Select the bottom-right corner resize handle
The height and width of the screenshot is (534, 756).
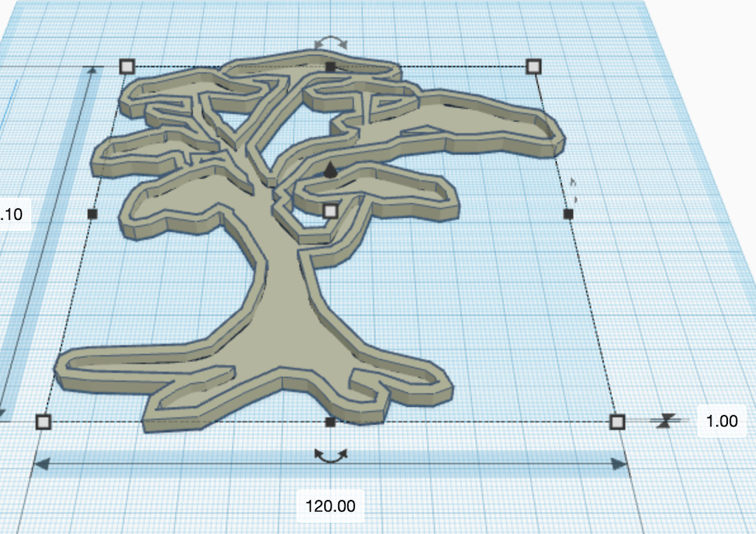[x=617, y=422]
